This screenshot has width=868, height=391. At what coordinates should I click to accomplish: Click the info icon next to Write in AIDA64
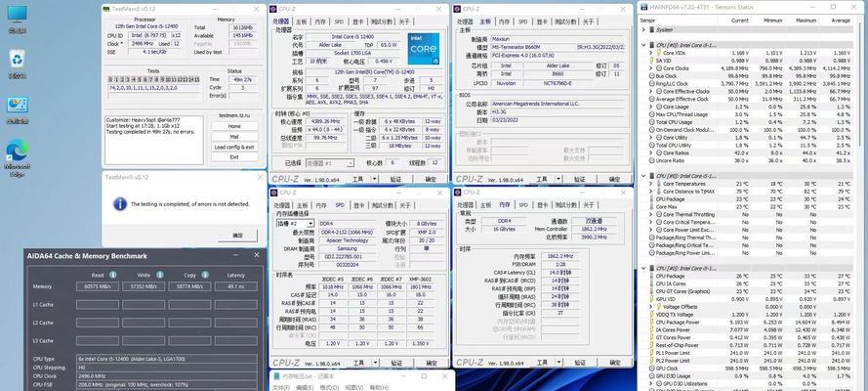coord(160,275)
